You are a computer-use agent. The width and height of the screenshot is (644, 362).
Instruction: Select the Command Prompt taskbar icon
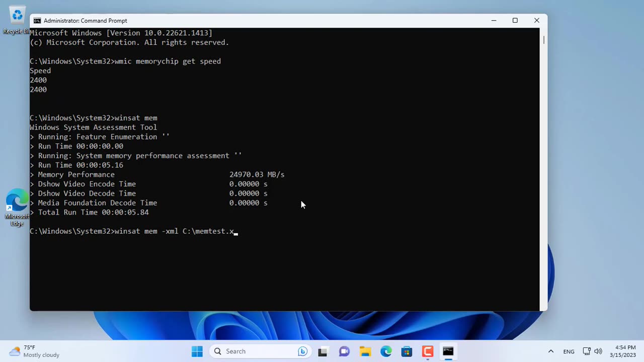448,351
